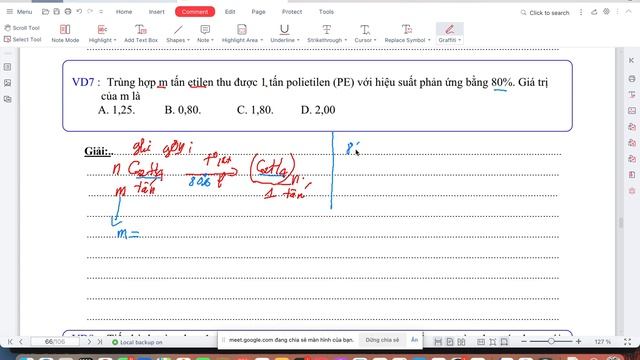Jump to the last page button
Viewport: 640px width, 360px height.
tap(100, 342)
